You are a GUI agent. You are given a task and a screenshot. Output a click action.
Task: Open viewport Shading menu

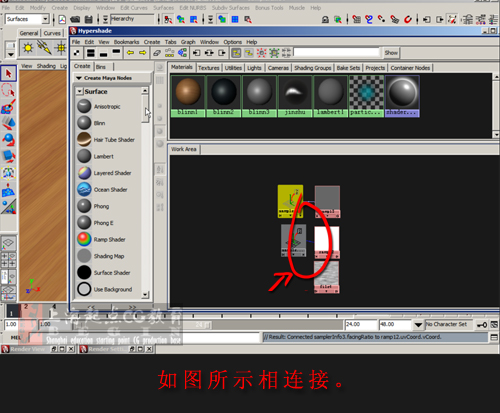[46, 66]
